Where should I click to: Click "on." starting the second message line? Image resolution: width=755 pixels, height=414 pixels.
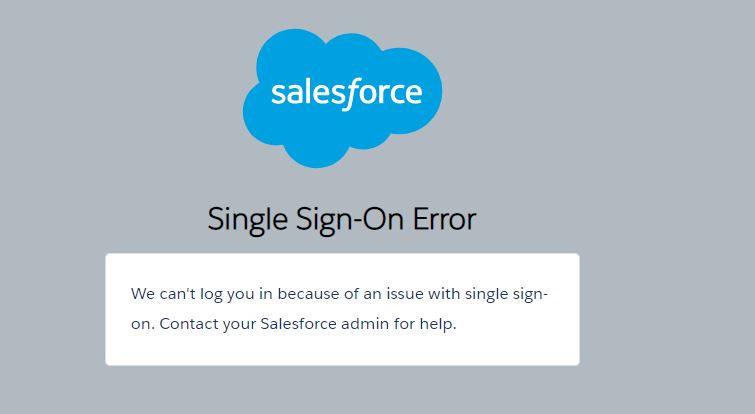[x=143, y=324]
